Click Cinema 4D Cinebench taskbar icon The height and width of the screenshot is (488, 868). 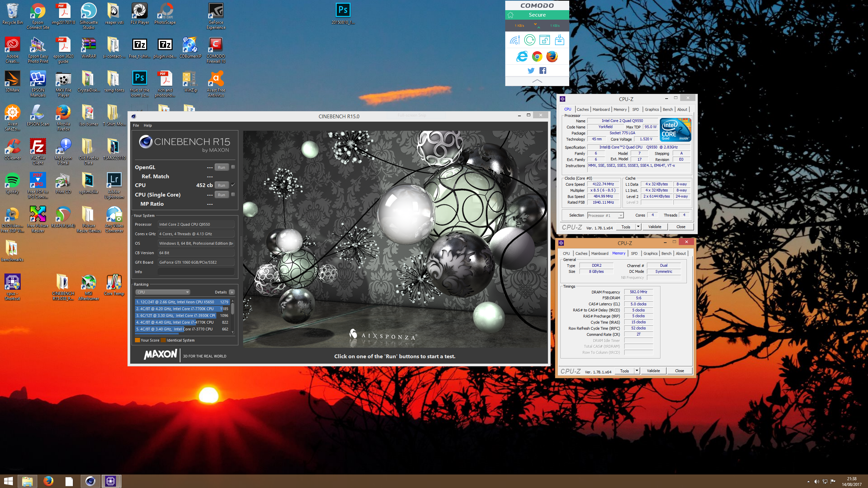click(90, 481)
